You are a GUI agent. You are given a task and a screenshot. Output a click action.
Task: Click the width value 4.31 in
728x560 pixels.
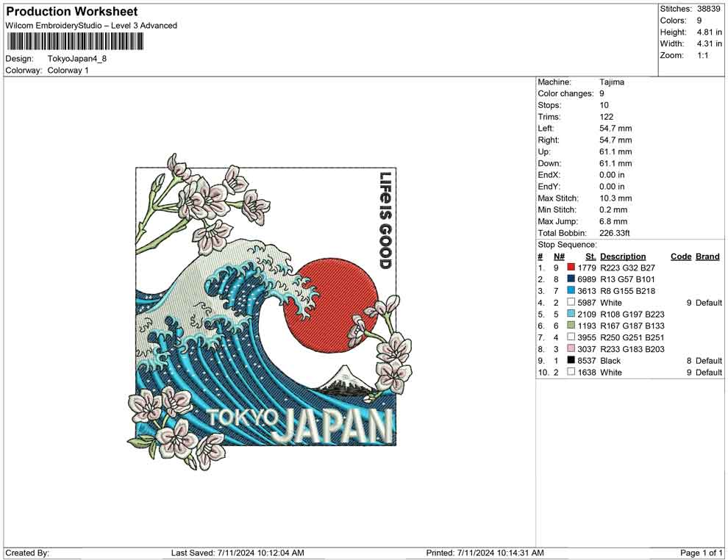[709, 43]
